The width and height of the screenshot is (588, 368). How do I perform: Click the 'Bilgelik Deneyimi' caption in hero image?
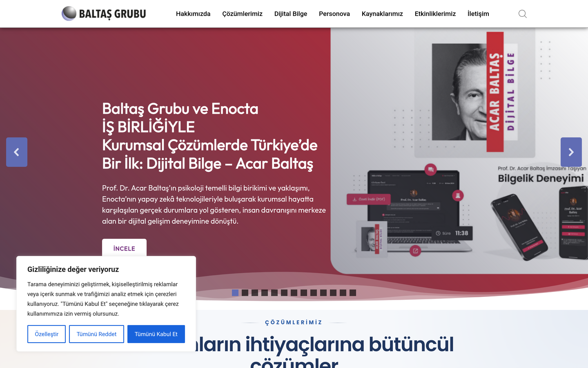[541, 178]
